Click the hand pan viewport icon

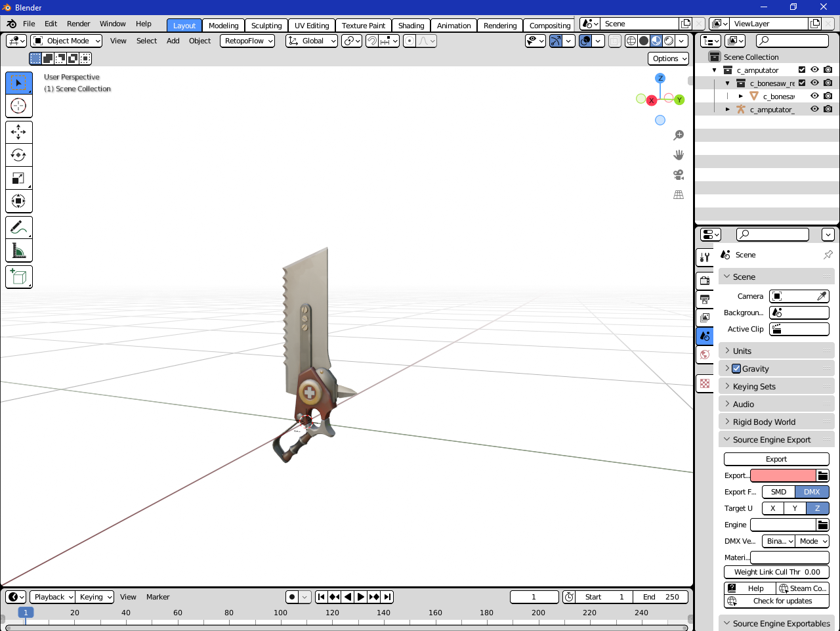(x=679, y=155)
